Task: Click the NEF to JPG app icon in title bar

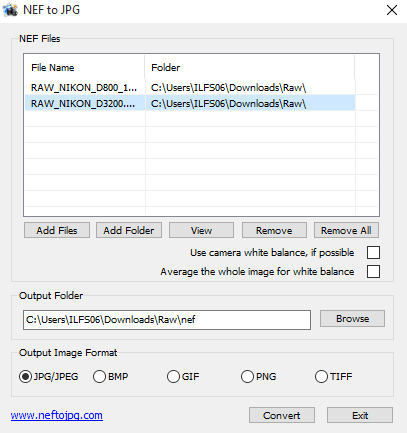Action: pyautogui.click(x=10, y=10)
